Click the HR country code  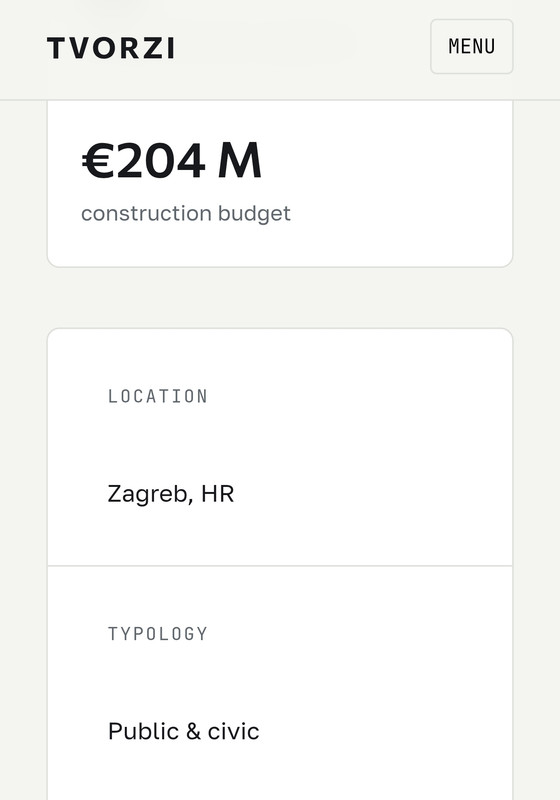[217, 494]
